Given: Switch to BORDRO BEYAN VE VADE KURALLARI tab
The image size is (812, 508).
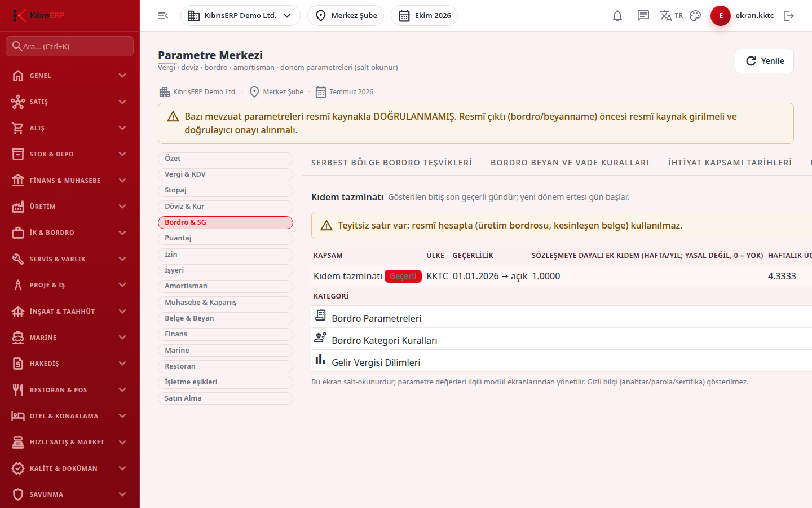Looking at the screenshot, I should (570, 163).
